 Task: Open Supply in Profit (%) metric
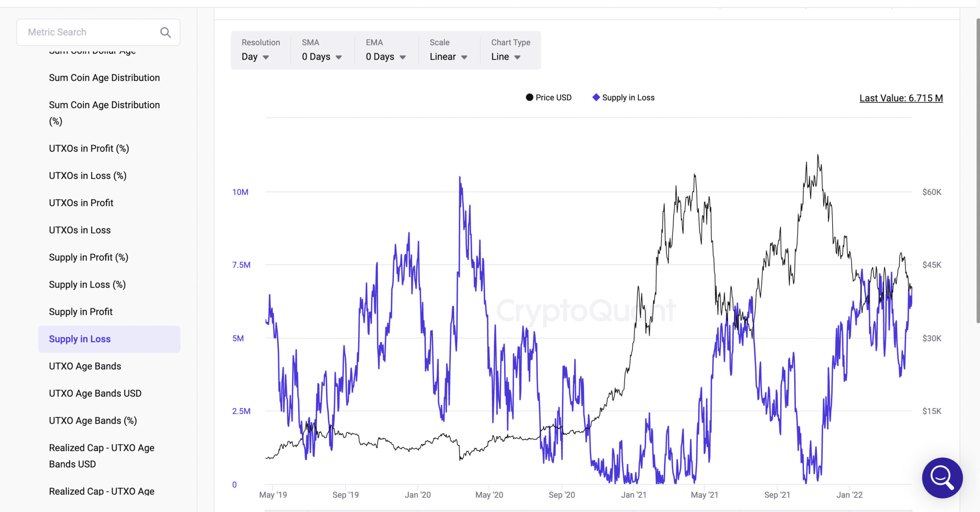click(x=88, y=257)
